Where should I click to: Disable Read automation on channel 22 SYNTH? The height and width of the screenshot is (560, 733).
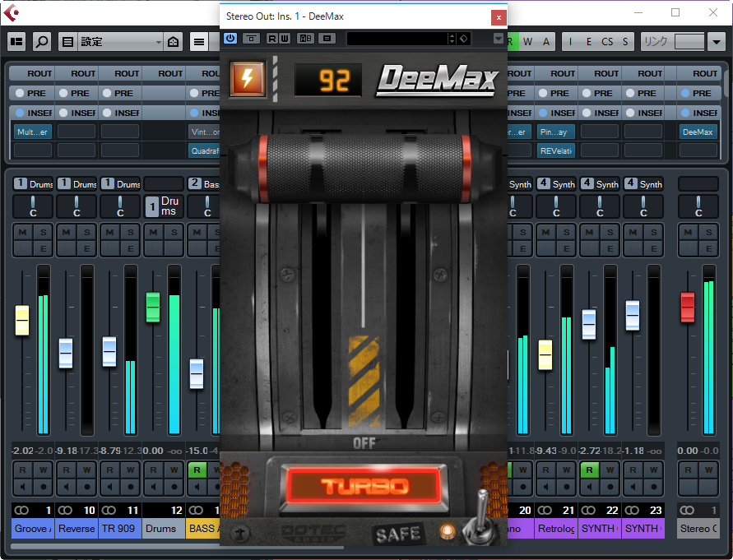pyautogui.click(x=589, y=470)
